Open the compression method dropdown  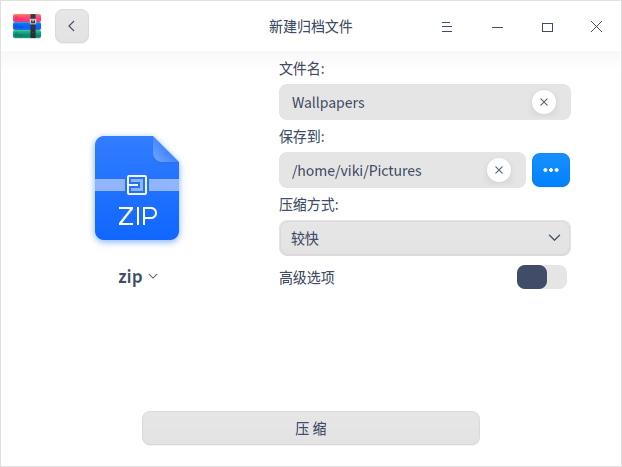point(425,238)
